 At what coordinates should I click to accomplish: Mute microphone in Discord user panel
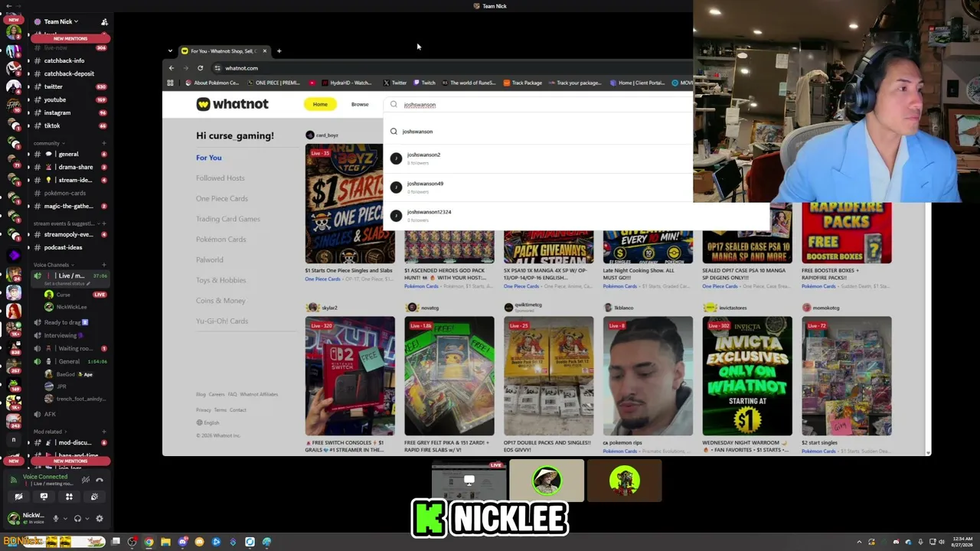55,518
